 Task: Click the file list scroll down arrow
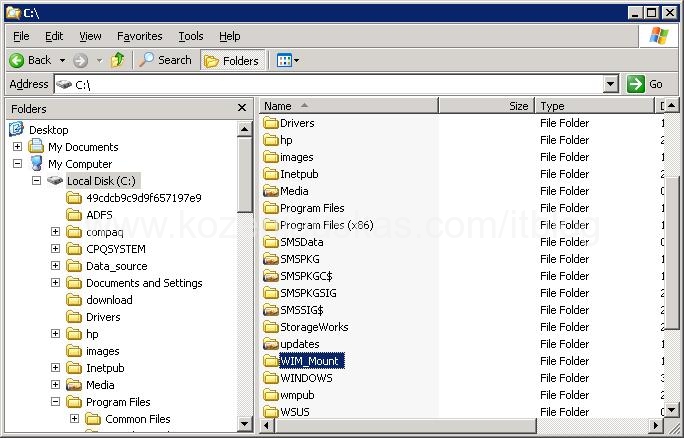672,410
